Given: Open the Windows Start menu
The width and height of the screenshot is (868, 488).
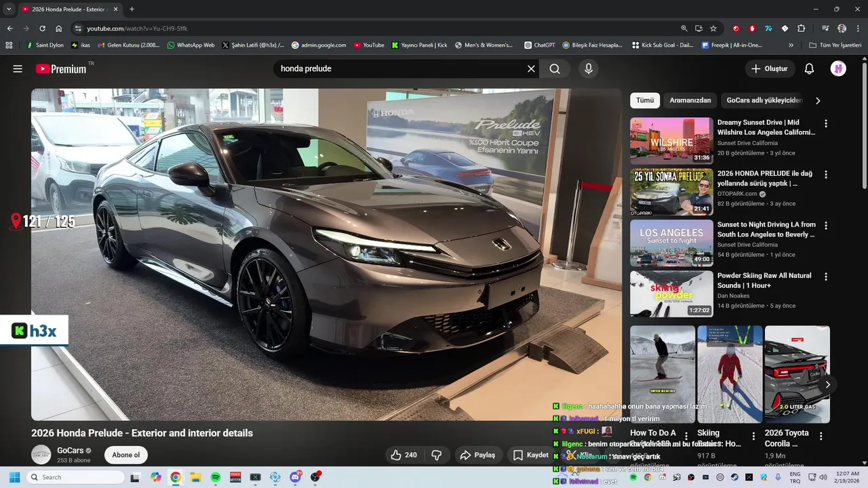Looking at the screenshot, I should [14, 477].
